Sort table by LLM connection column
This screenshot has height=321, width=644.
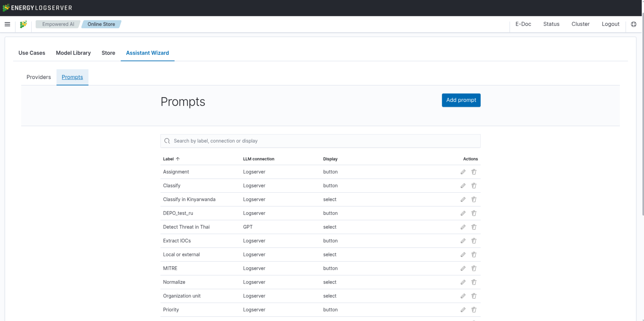click(259, 159)
